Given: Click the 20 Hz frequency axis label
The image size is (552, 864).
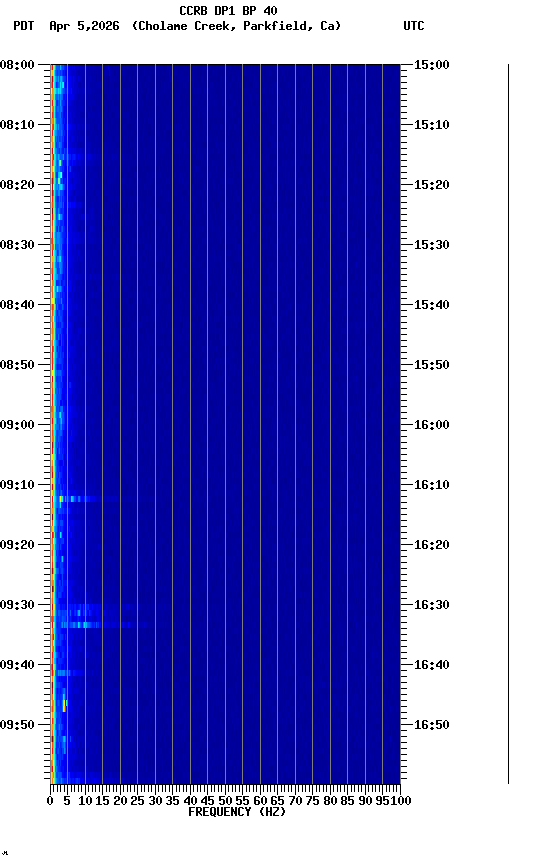Looking at the screenshot, I should (x=120, y=801).
